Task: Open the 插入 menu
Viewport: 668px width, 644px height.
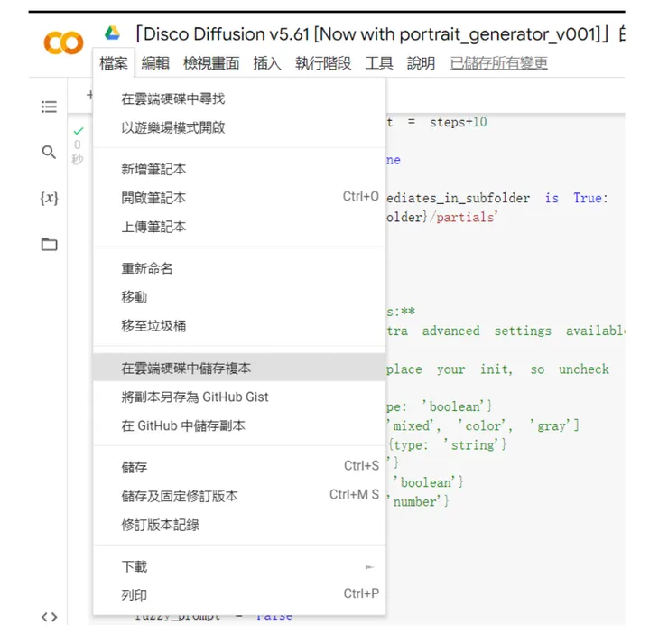Action: pos(267,63)
